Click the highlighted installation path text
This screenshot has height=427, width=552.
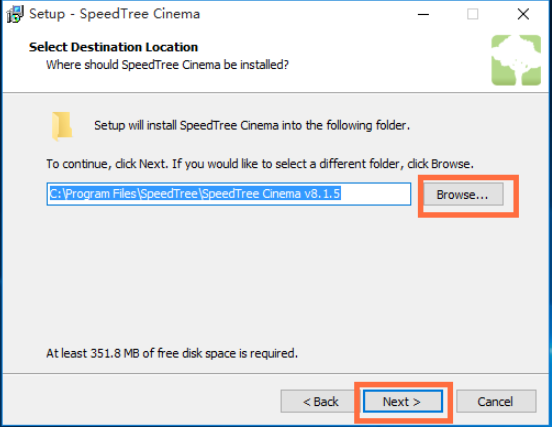(x=195, y=194)
